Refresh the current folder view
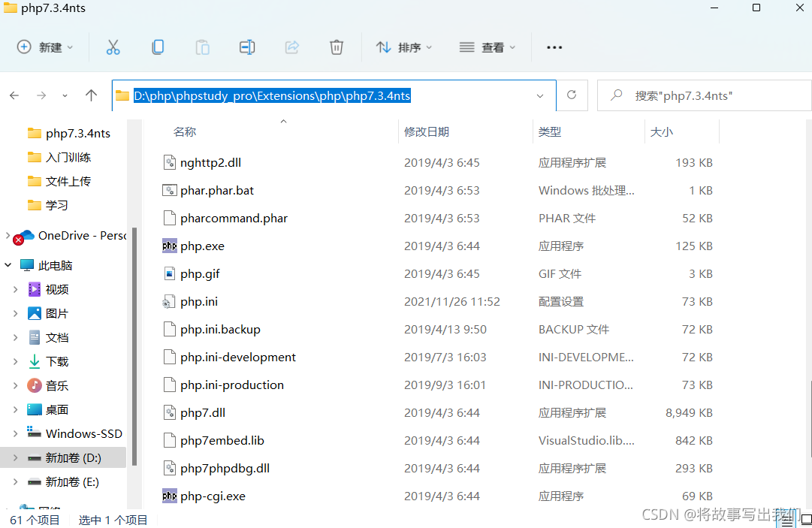Image resolution: width=812 pixels, height=528 pixels. 572,95
